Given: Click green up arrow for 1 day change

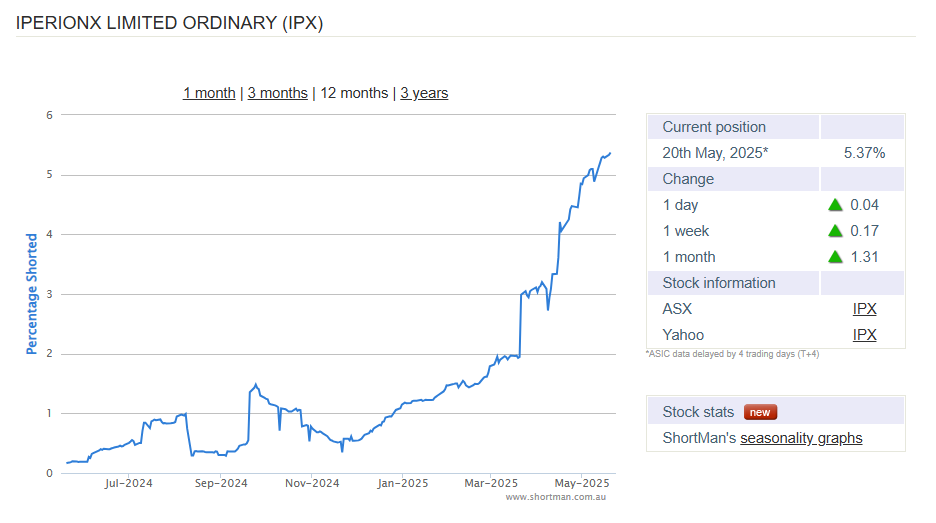Looking at the screenshot, I should (835, 205).
